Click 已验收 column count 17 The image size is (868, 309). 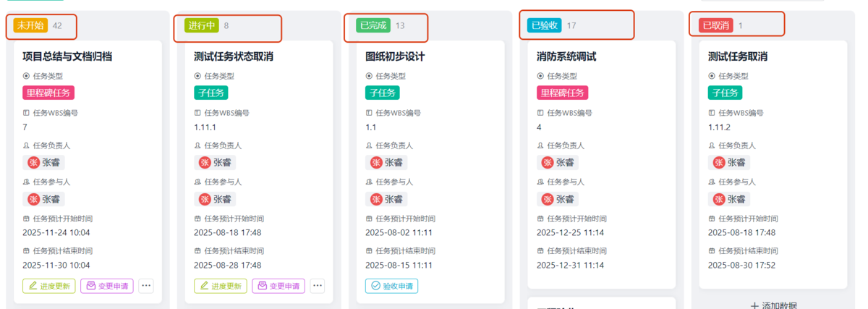click(x=571, y=25)
